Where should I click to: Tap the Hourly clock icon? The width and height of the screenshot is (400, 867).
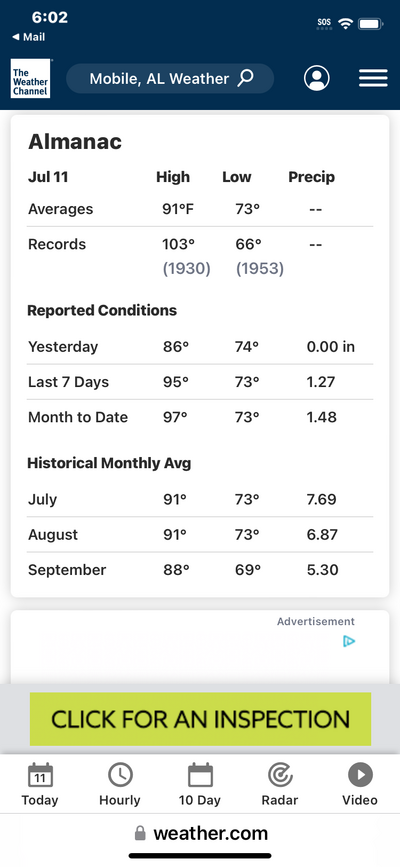[120, 775]
